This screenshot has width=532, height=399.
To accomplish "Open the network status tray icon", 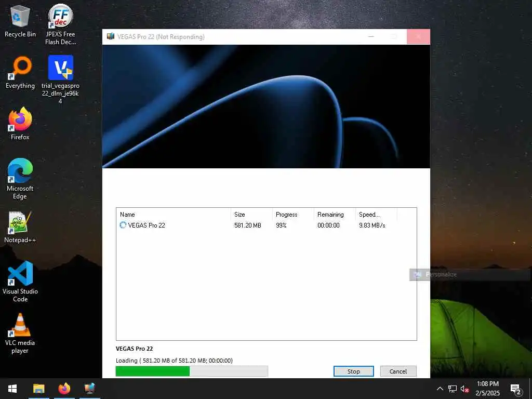I will click(x=453, y=389).
